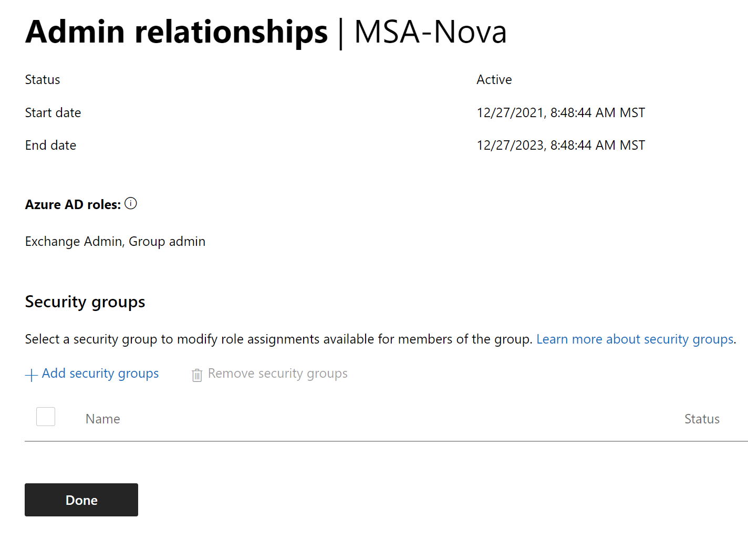This screenshot has width=748, height=560.
Task: Click the Azure AD roles label
Action: [x=73, y=205]
